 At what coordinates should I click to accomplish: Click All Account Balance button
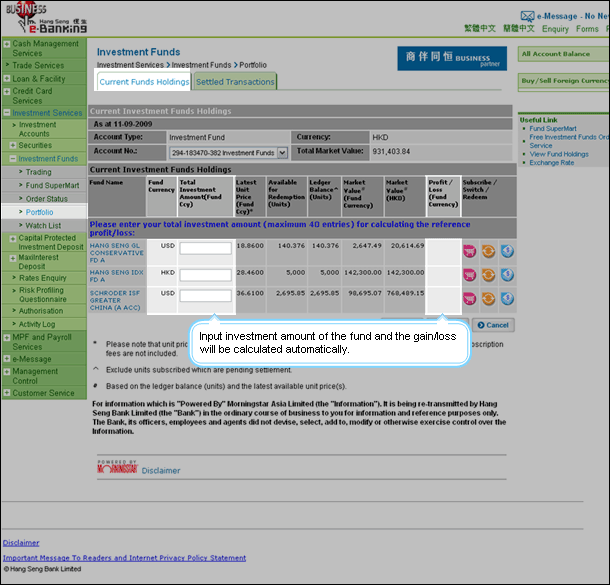[x=563, y=54]
